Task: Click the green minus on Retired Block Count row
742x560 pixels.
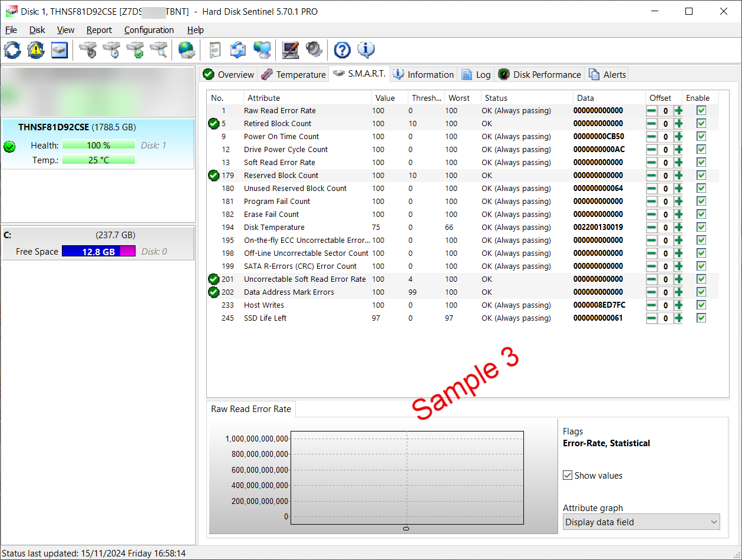Action: 651,123
